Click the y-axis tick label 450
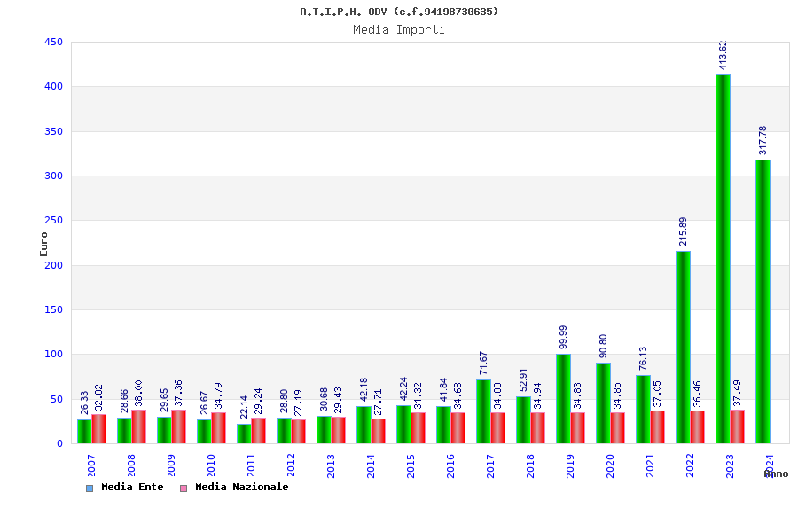Viewport: 798px width, 532px height. pyautogui.click(x=53, y=43)
